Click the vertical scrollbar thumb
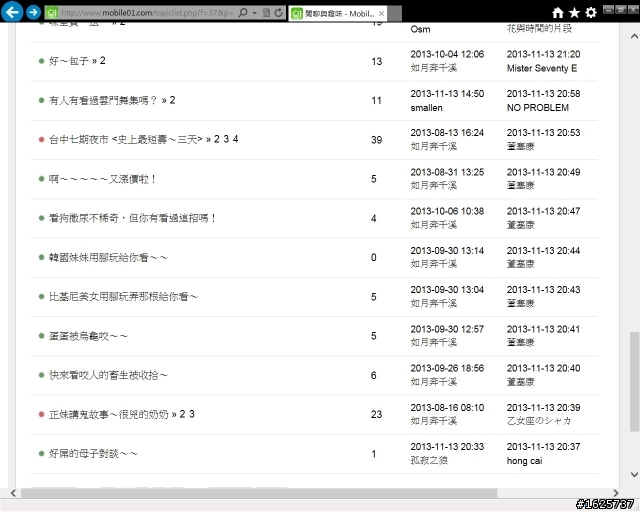 (634, 381)
